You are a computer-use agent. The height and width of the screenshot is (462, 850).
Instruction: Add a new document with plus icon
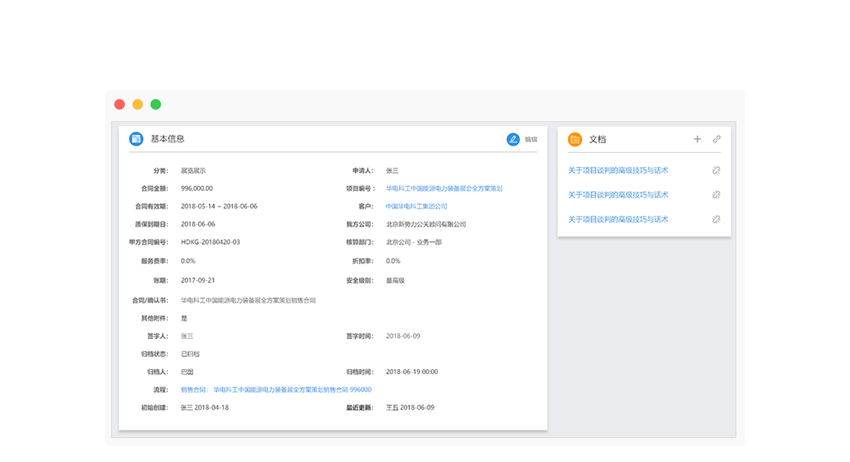pos(697,140)
